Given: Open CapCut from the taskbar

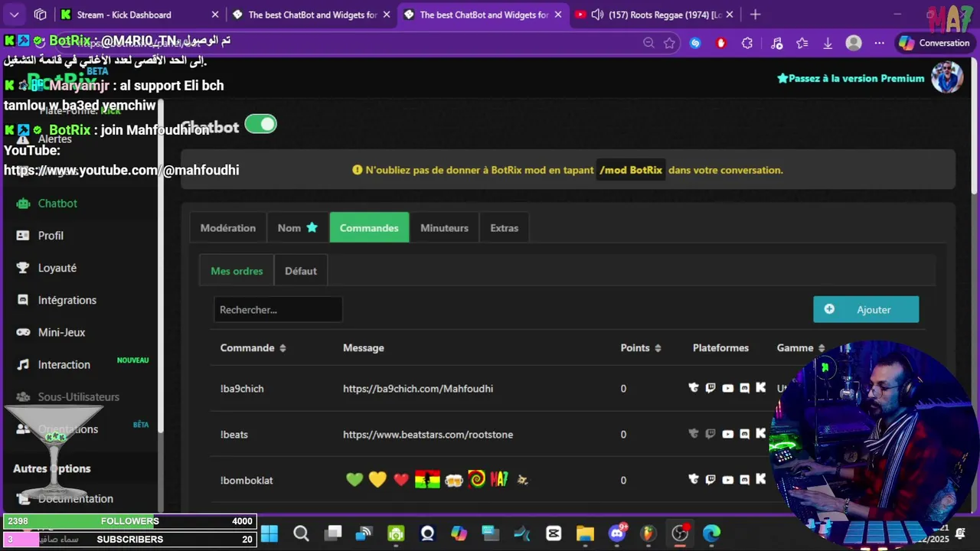Looking at the screenshot, I should click(x=554, y=533).
